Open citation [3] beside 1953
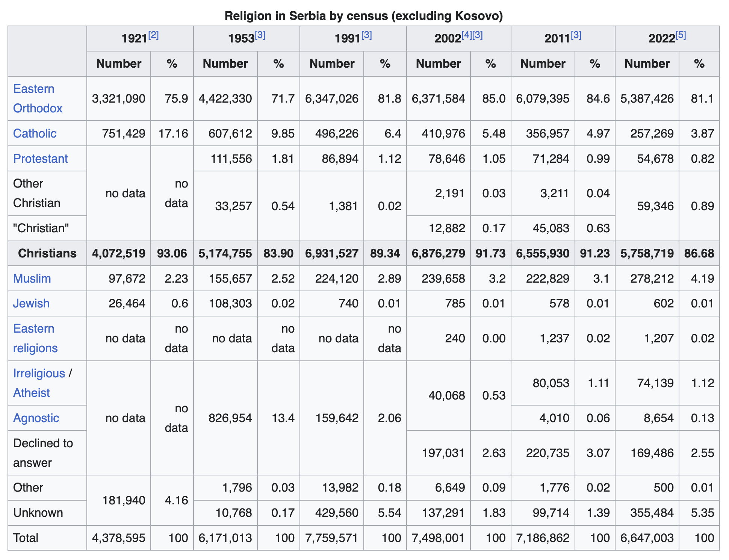This screenshot has width=729, height=560. 260,35
